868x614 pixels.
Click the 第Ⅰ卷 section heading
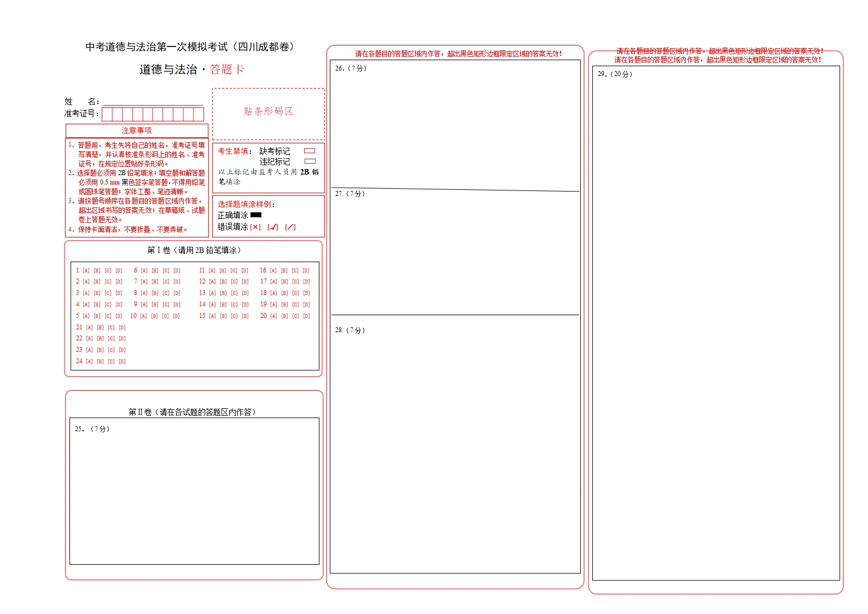point(194,250)
